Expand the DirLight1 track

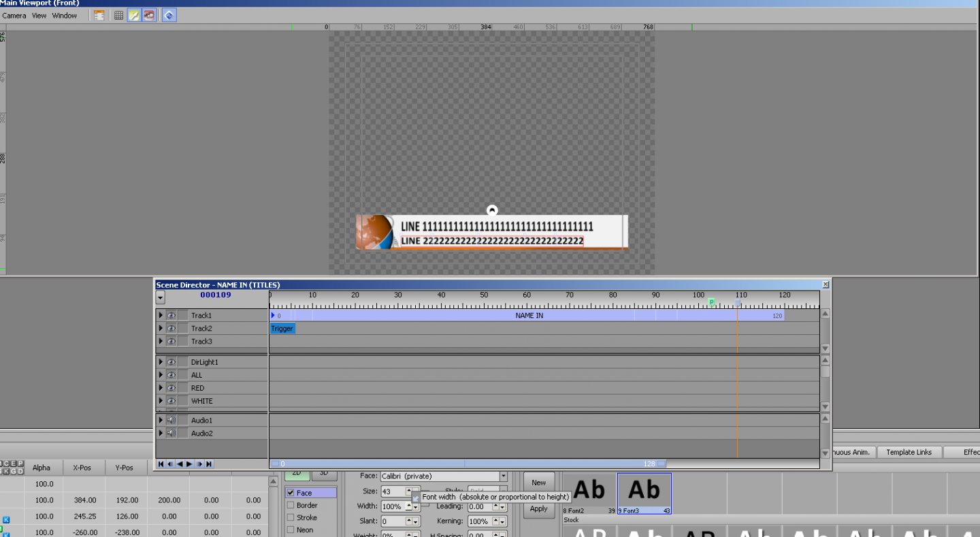tap(161, 362)
